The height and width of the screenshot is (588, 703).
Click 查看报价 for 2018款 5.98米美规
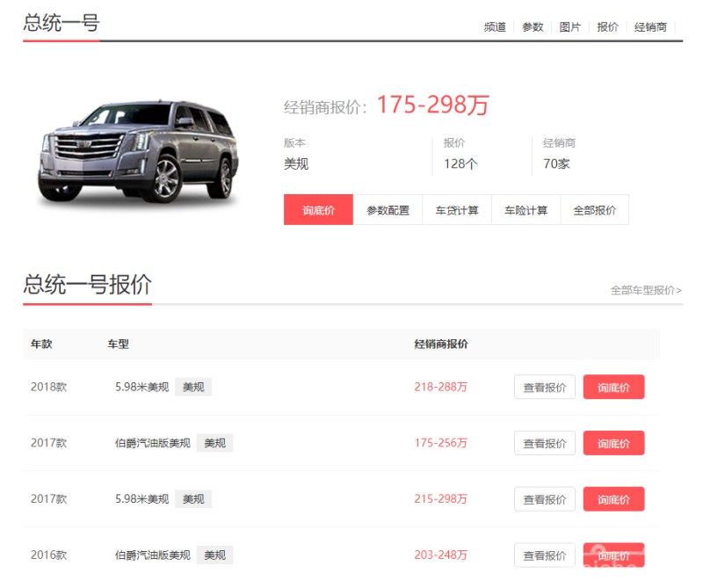point(544,388)
